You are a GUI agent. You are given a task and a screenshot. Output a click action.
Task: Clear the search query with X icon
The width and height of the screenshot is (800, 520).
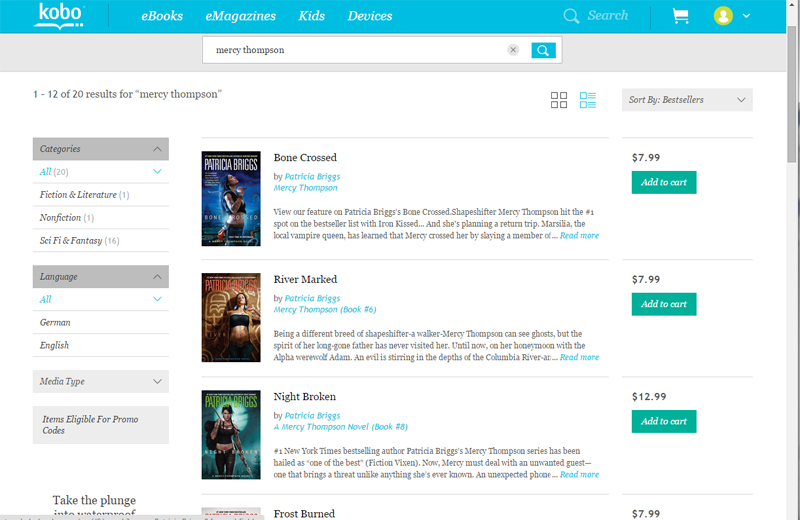(513, 49)
